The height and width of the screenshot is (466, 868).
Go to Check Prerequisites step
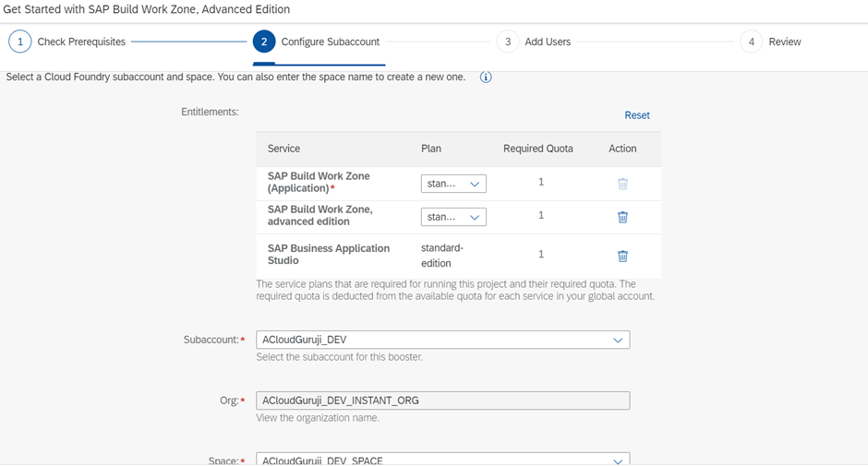click(x=81, y=42)
